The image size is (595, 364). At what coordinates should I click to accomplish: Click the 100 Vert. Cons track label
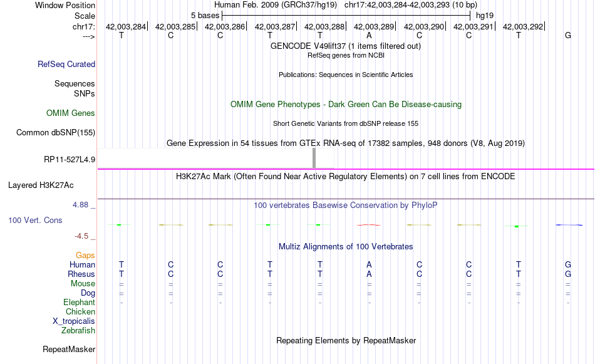pos(35,220)
